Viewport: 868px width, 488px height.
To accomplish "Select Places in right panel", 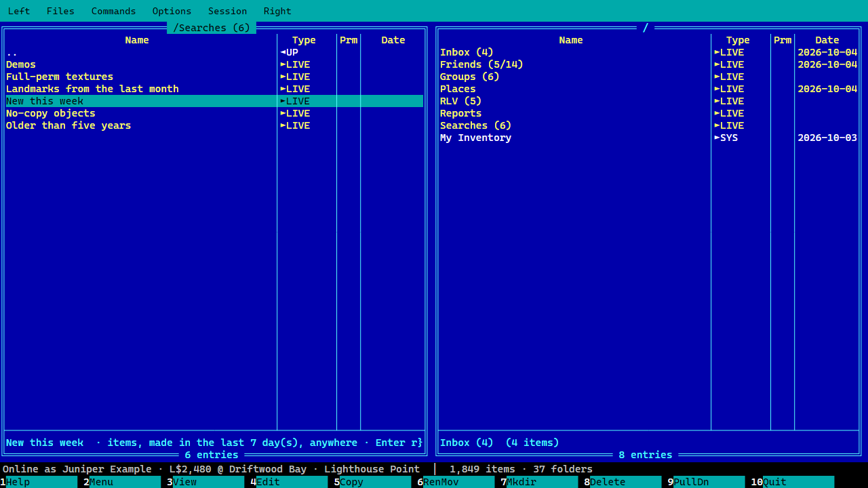I will click(x=648, y=89).
